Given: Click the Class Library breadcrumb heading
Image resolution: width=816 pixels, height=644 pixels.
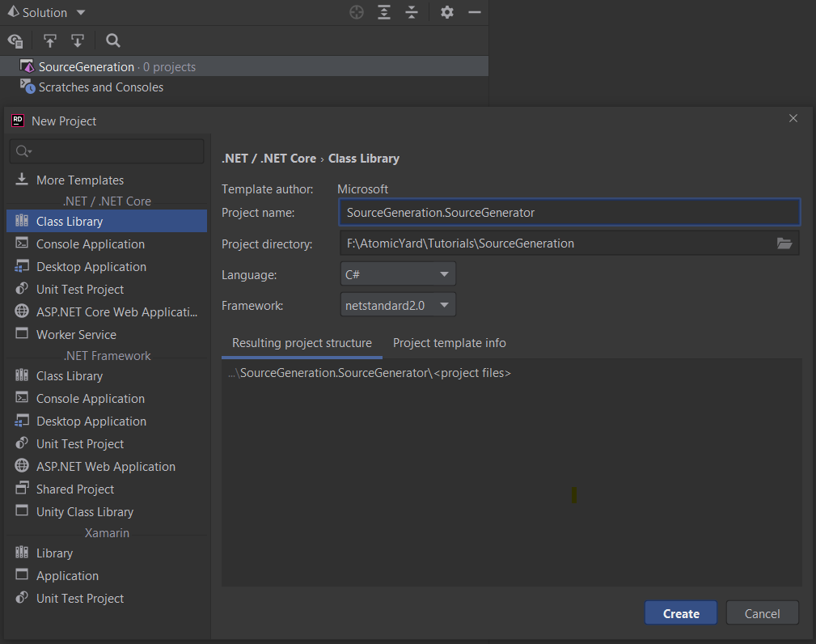Looking at the screenshot, I should pyautogui.click(x=364, y=159).
